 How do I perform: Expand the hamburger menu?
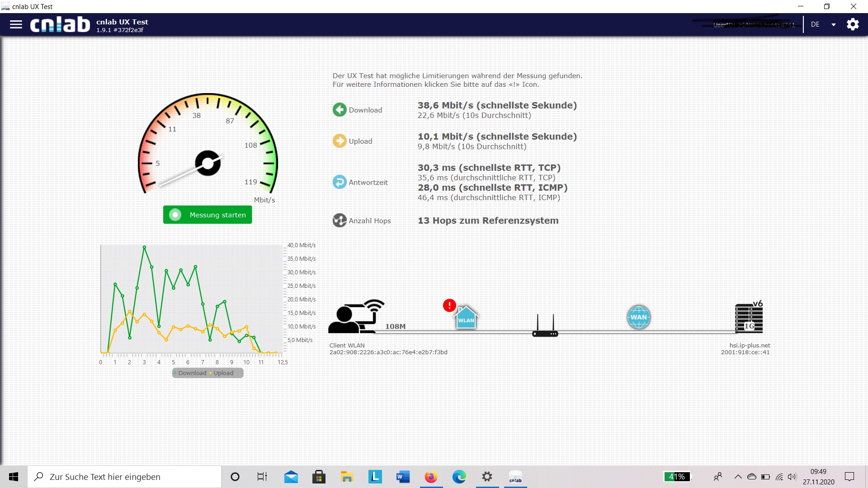[x=16, y=24]
